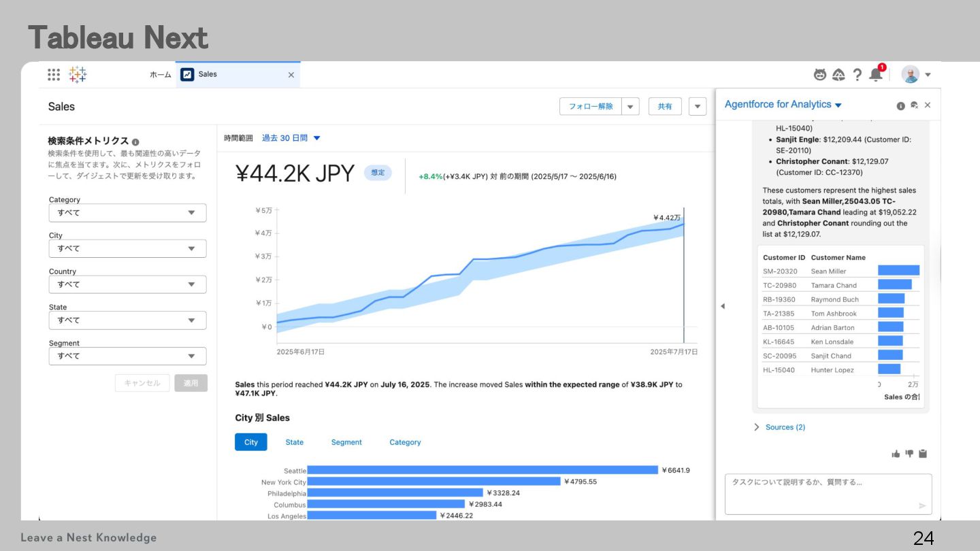Click the agent icon beside the panel info icon

(x=914, y=105)
